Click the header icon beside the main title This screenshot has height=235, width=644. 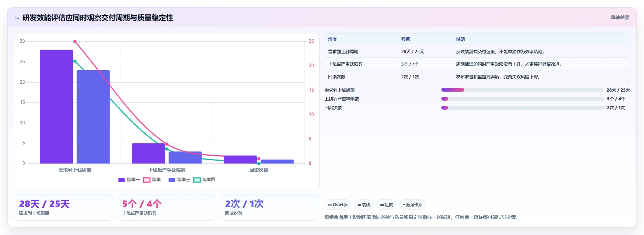[x=17, y=18]
